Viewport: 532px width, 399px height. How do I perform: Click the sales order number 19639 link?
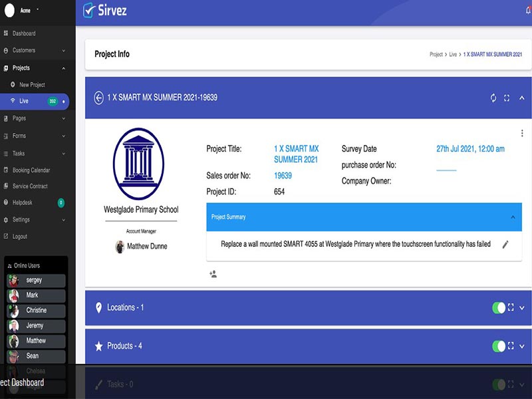pos(283,176)
